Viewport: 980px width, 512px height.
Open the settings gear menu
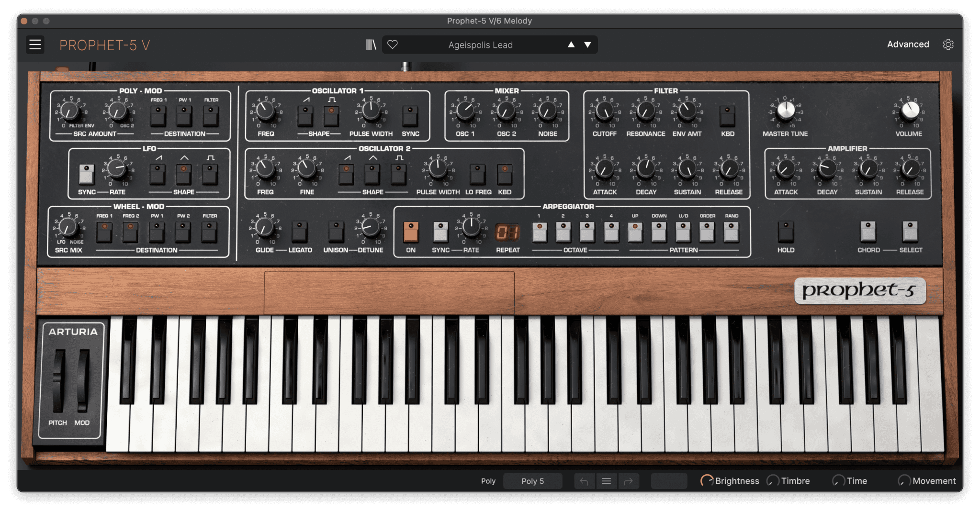(x=948, y=44)
